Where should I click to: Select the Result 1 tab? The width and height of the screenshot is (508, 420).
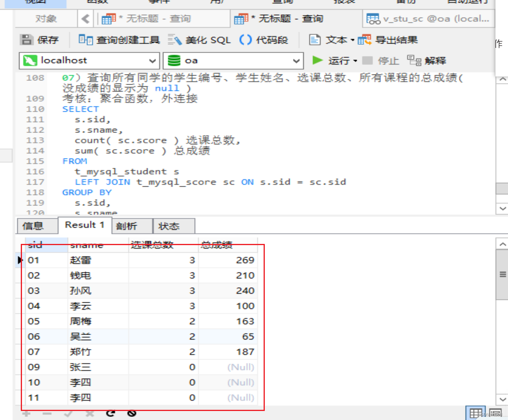(x=85, y=225)
